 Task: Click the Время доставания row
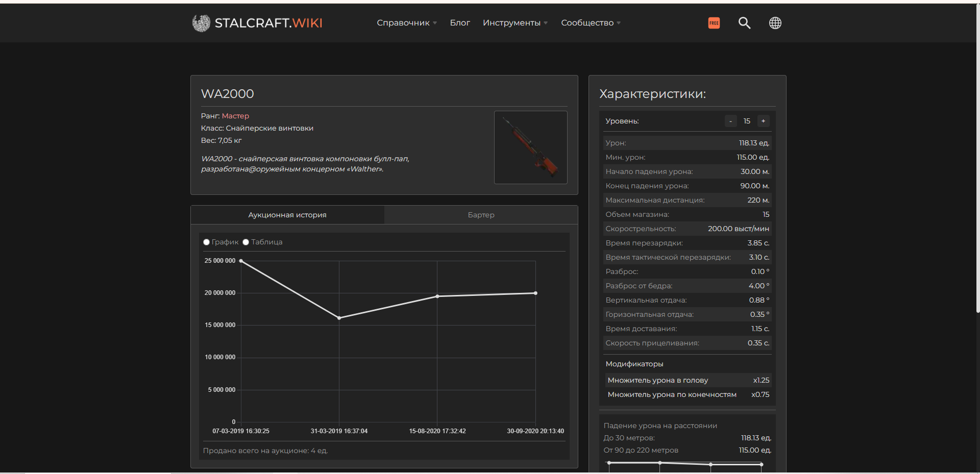687,329
